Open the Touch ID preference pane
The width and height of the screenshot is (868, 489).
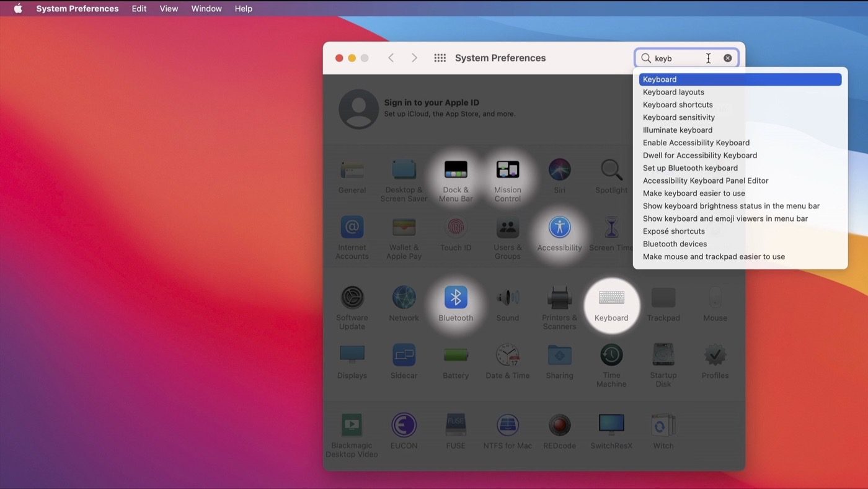[x=456, y=227]
